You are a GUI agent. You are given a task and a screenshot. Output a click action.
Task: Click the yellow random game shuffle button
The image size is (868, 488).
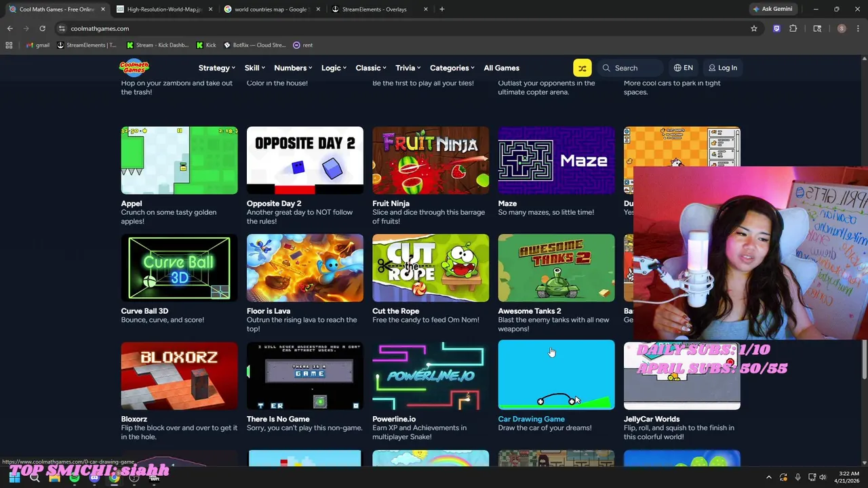click(x=582, y=68)
